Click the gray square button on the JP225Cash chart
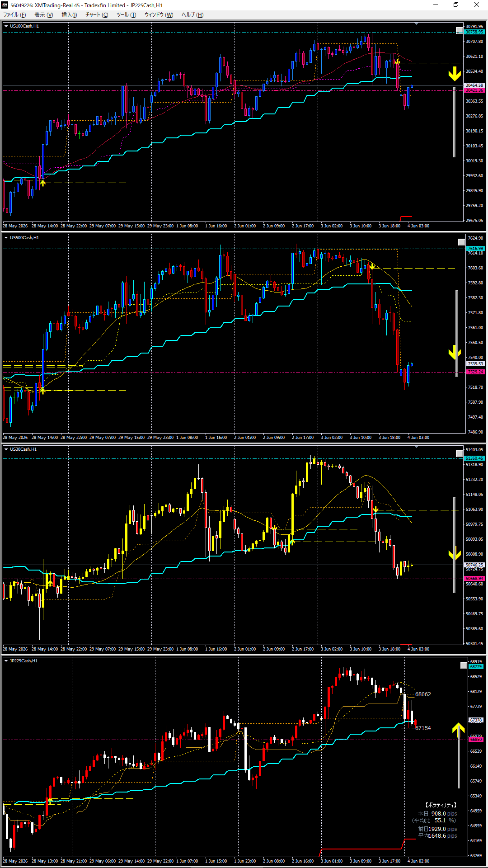The width and height of the screenshot is (488, 868). pos(464,665)
